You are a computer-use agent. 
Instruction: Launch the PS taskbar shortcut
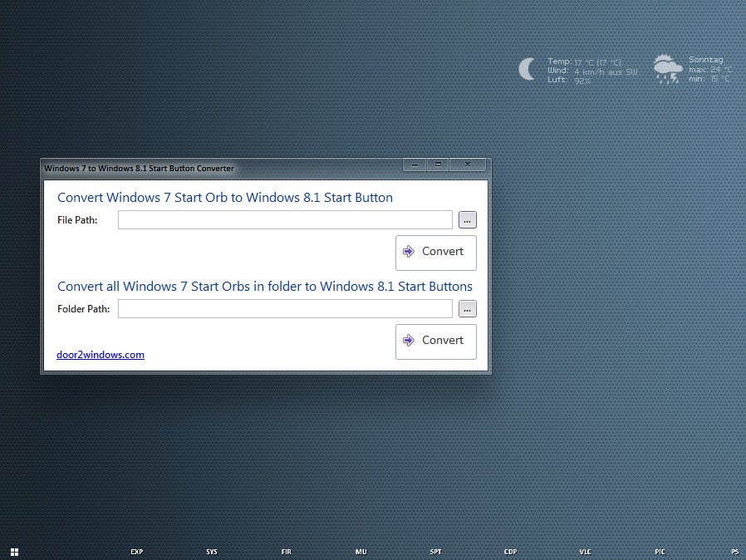735,552
